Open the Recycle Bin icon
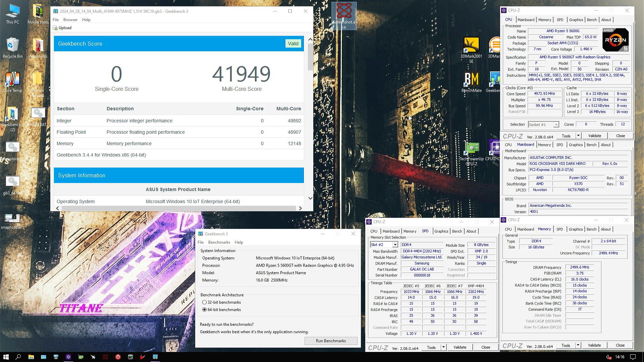This screenshot has height=362, width=644. tap(12, 48)
